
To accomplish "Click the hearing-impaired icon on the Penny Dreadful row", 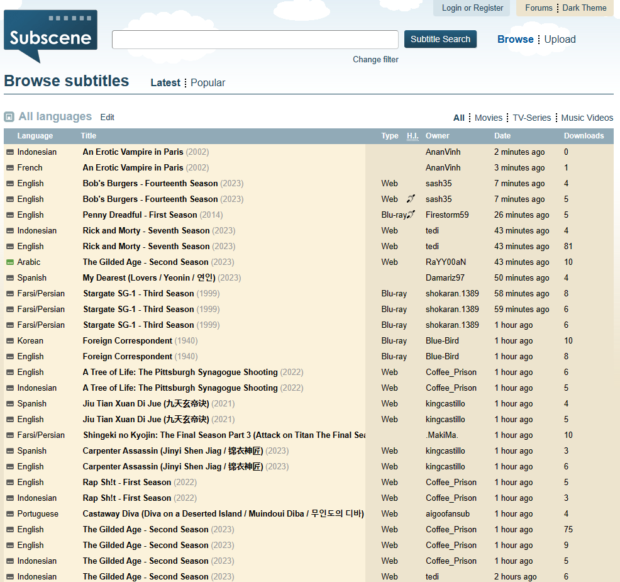I will click(x=411, y=215).
